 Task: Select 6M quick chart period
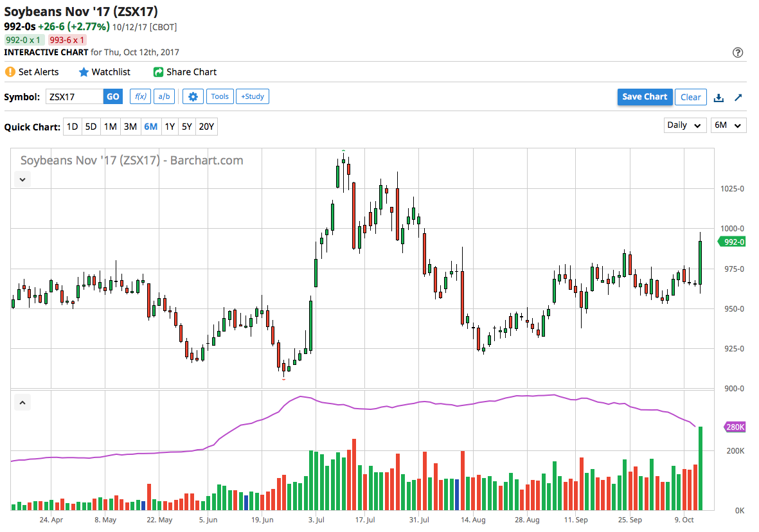150,127
